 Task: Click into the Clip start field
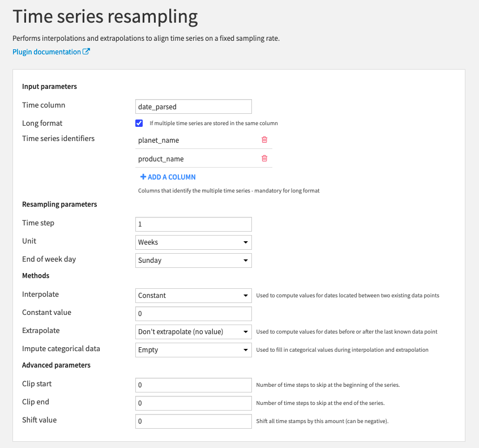click(194, 385)
